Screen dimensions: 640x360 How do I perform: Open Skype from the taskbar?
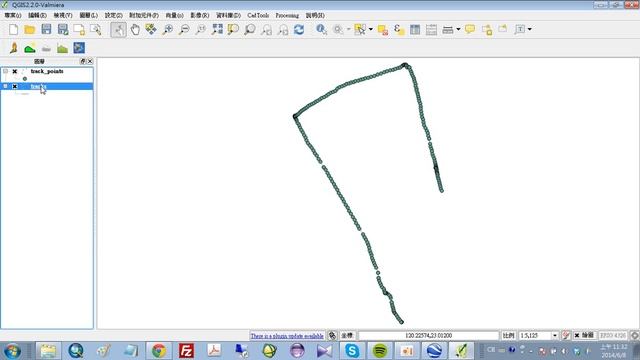coord(352,351)
